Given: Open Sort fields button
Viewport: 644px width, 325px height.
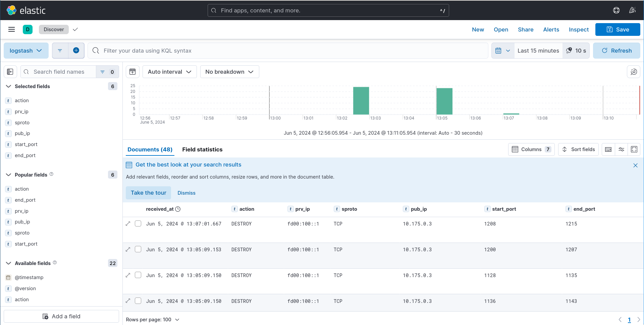Looking at the screenshot, I should (578, 149).
